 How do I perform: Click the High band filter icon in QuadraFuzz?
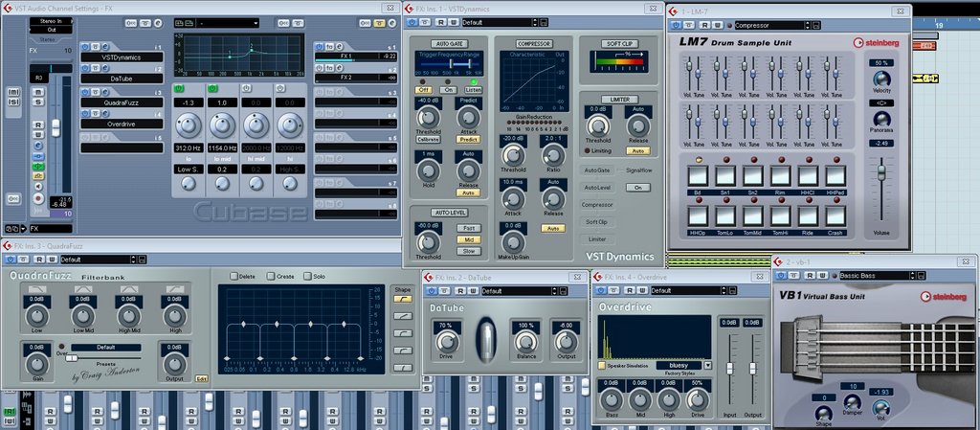[x=175, y=289]
